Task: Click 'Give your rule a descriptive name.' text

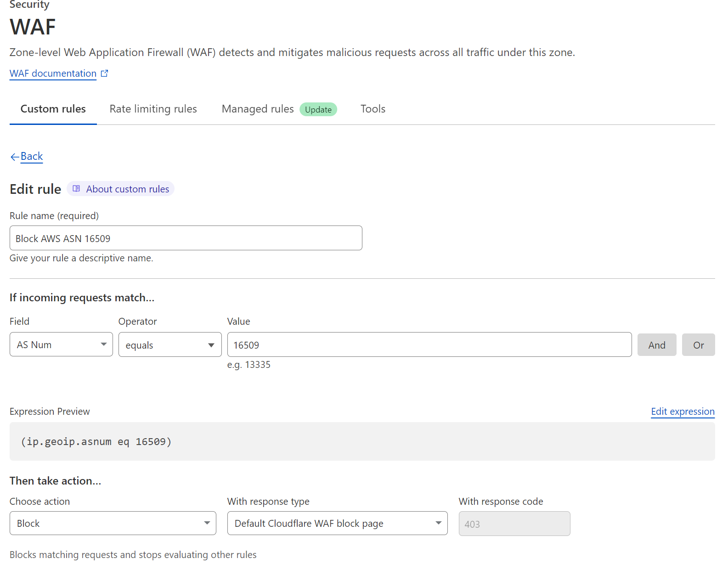Action: click(x=81, y=258)
